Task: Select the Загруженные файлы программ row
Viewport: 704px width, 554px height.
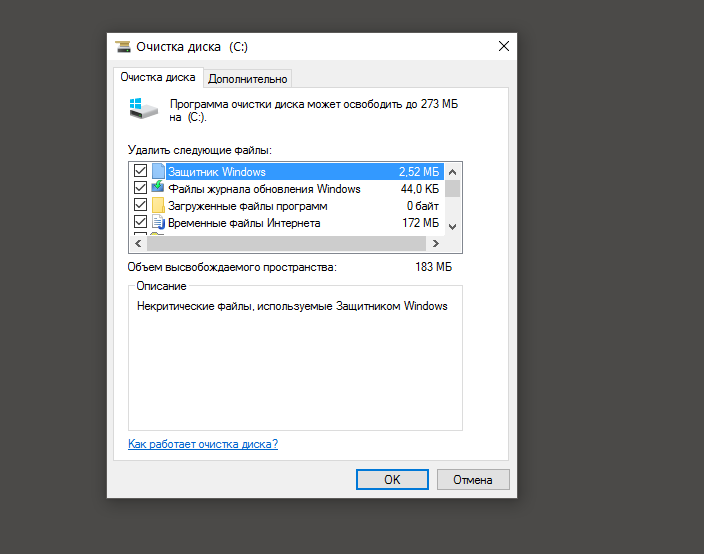Action: tap(286, 206)
